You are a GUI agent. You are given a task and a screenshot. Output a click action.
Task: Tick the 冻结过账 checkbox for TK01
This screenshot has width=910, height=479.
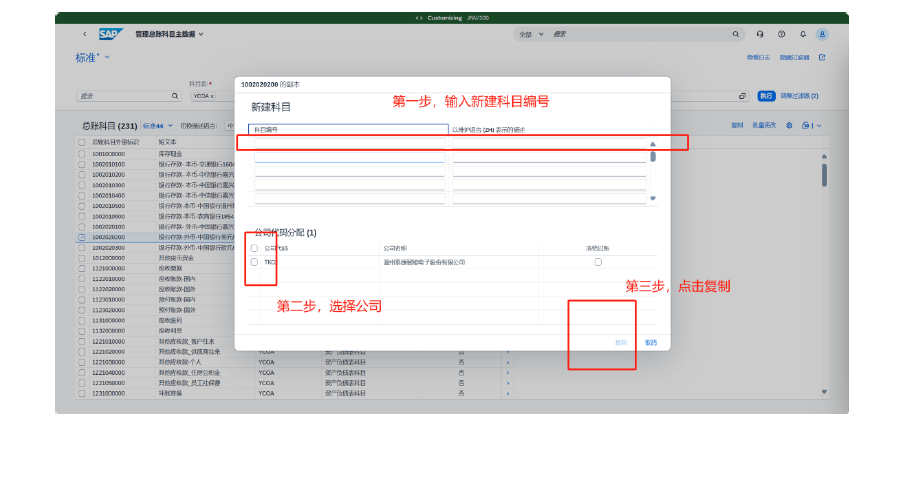tap(598, 262)
